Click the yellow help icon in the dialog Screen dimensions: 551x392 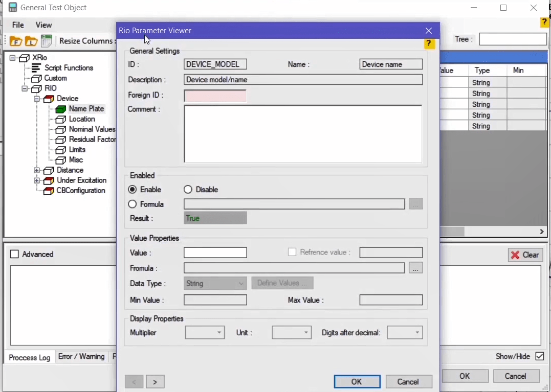429,44
